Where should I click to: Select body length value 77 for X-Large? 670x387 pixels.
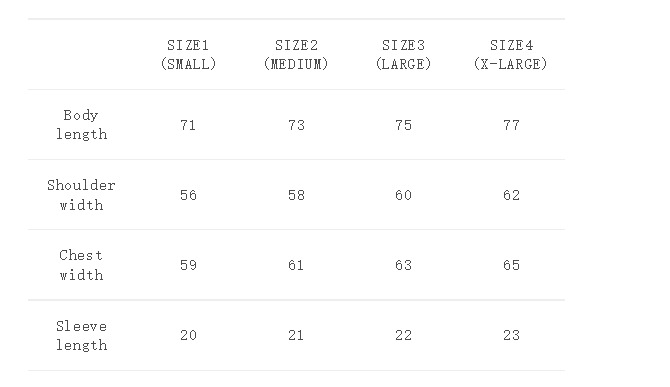coord(511,125)
